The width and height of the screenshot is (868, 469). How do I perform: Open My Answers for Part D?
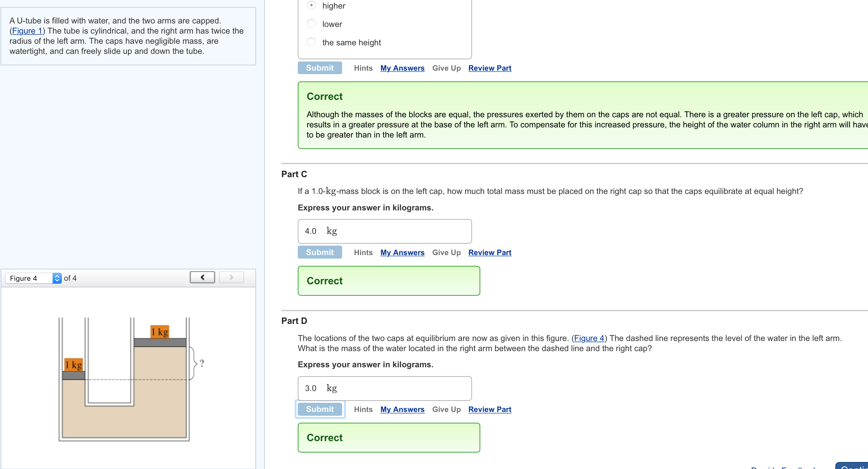[402, 409]
